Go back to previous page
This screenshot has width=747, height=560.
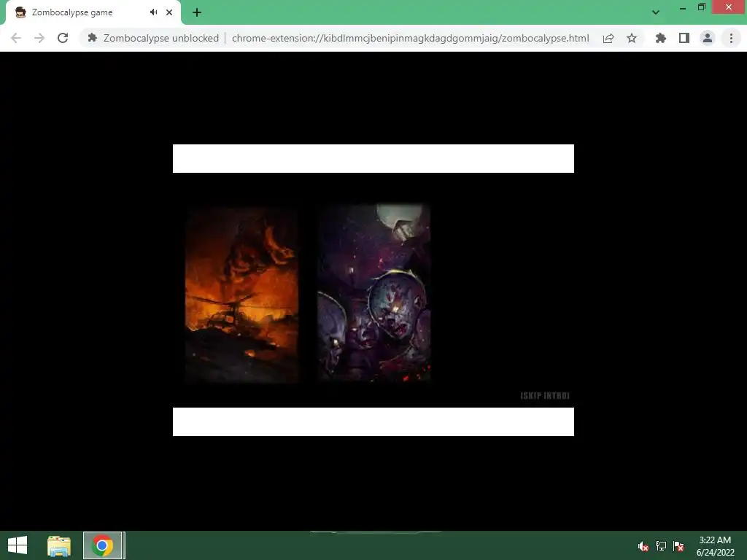[16, 38]
